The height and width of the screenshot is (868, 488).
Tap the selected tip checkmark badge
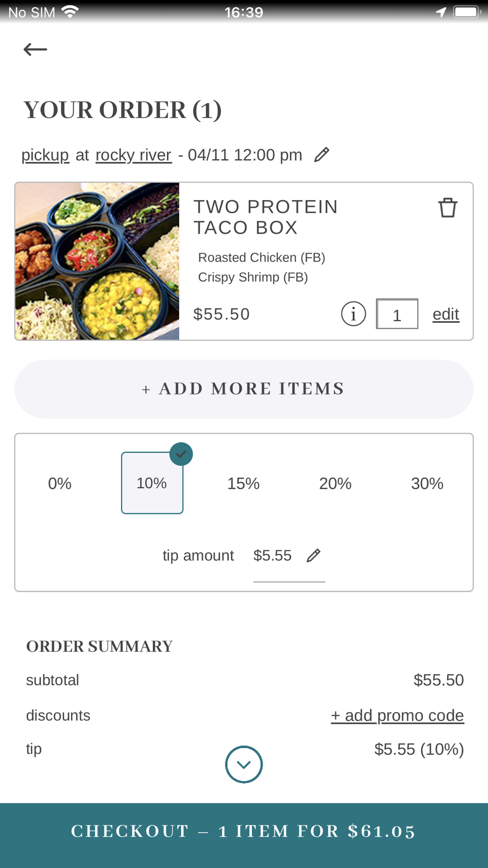pos(181,454)
